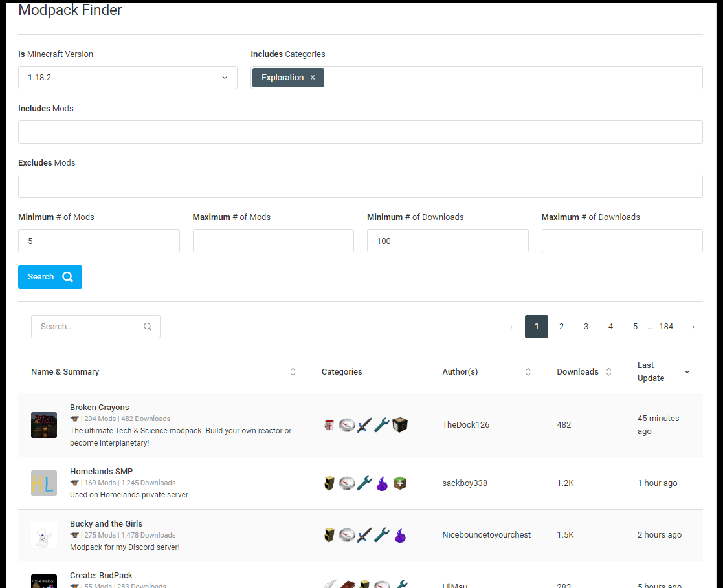Sort the table by Author(s)
The height and width of the screenshot is (588, 723).
[x=528, y=372]
